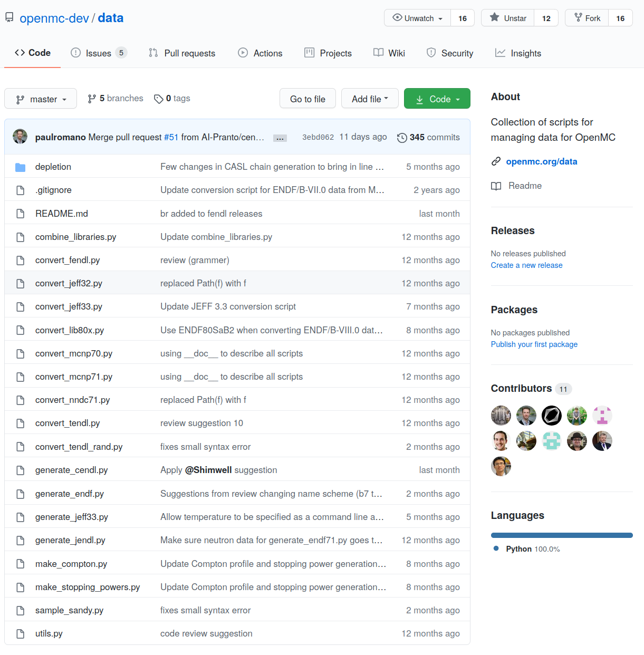
Task: Open pull request #51 link
Action: pyautogui.click(x=171, y=137)
